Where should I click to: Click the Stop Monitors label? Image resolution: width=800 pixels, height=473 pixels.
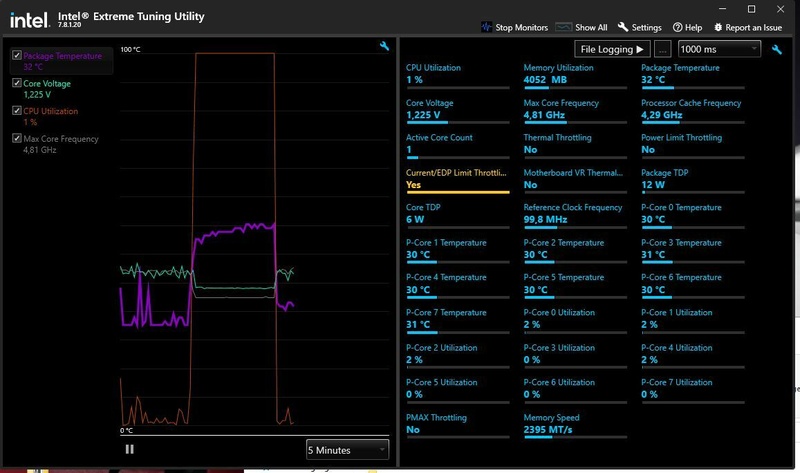pos(521,28)
